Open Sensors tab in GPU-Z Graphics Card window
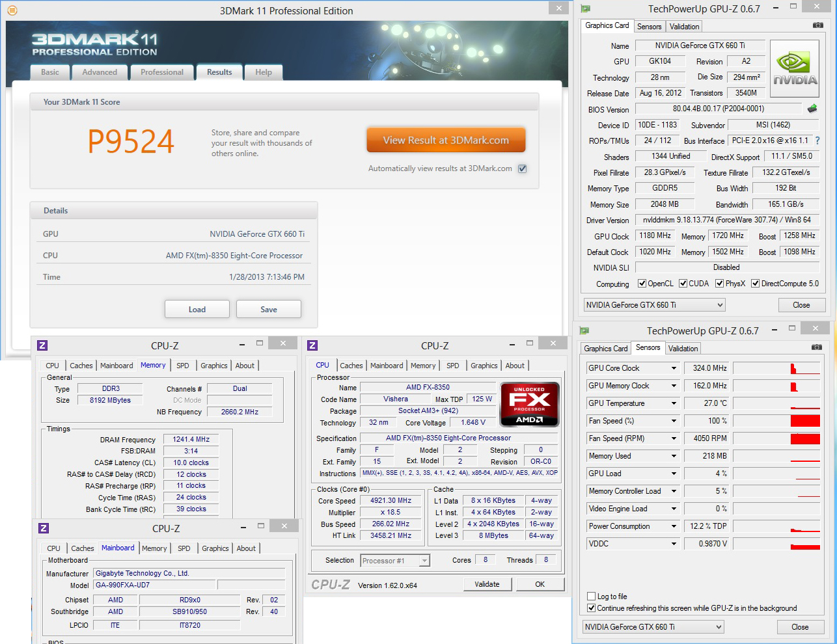Viewport: 837px width, 644px height. click(649, 27)
